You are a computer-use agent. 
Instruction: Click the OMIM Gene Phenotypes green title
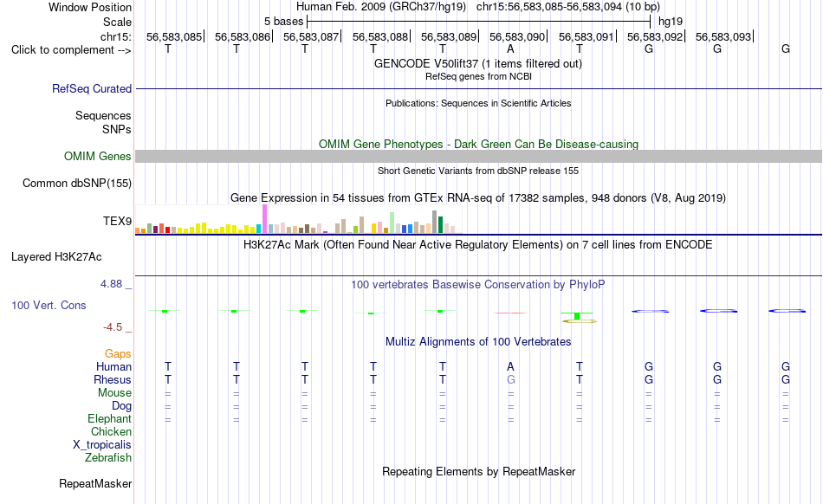point(479,145)
